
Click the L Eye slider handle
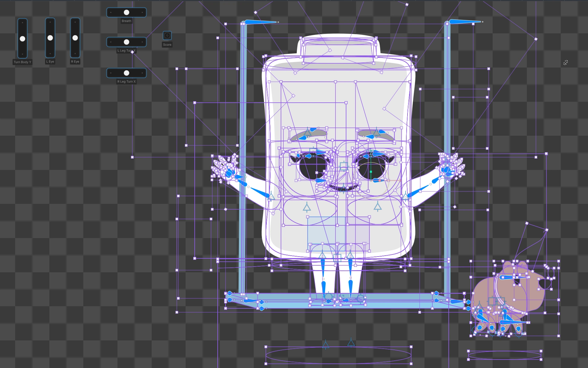tap(50, 38)
